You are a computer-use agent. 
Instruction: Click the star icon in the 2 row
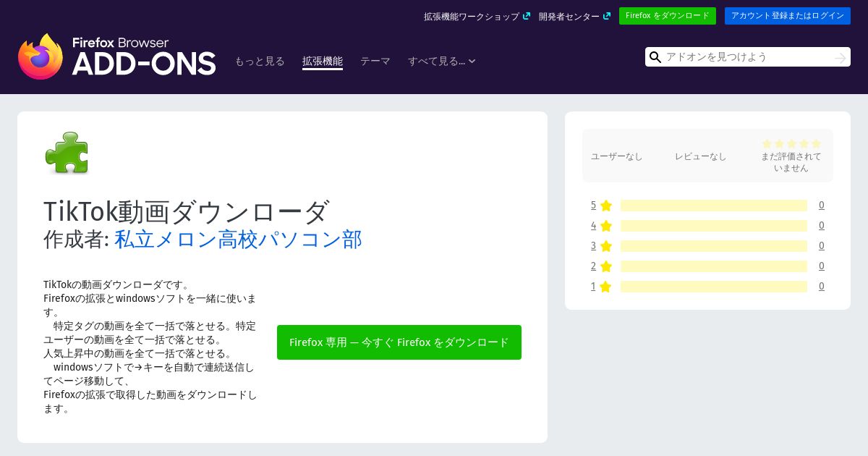tap(606, 266)
